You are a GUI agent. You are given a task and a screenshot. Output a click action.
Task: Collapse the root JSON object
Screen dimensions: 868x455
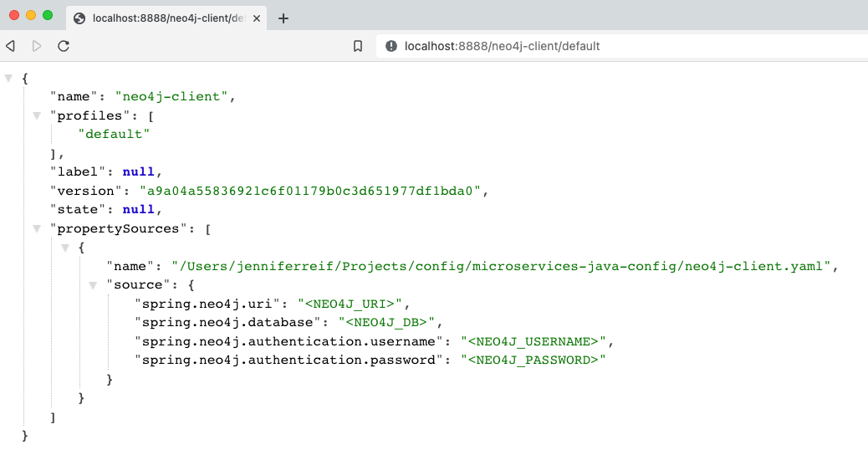(9, 78)
